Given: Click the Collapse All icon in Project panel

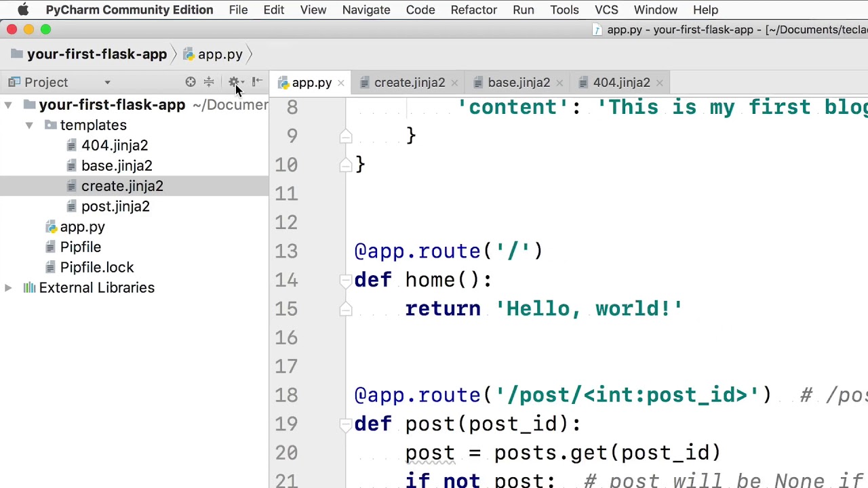Looking at the screenshot, I should [209, 82].
